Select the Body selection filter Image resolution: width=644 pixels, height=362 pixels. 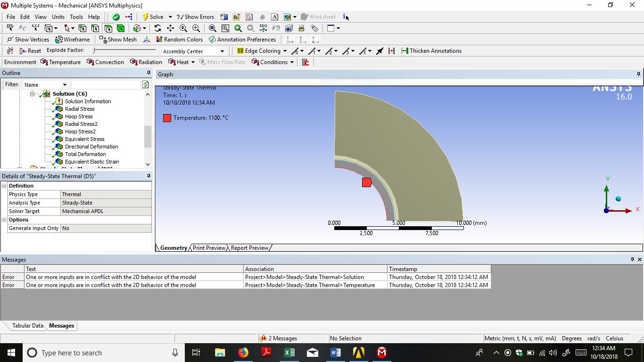click(121, 28)
